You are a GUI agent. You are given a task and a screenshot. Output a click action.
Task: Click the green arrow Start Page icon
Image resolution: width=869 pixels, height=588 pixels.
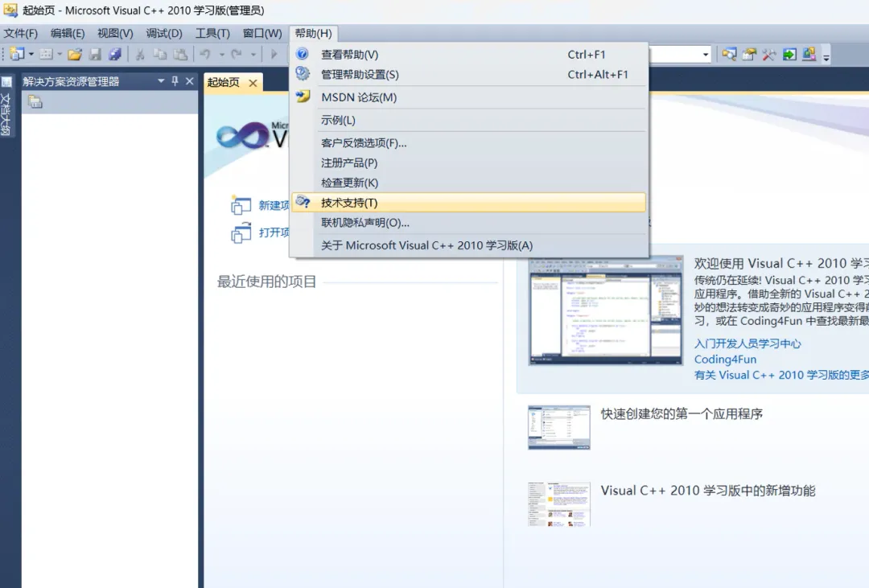click(x=789, y=55)
